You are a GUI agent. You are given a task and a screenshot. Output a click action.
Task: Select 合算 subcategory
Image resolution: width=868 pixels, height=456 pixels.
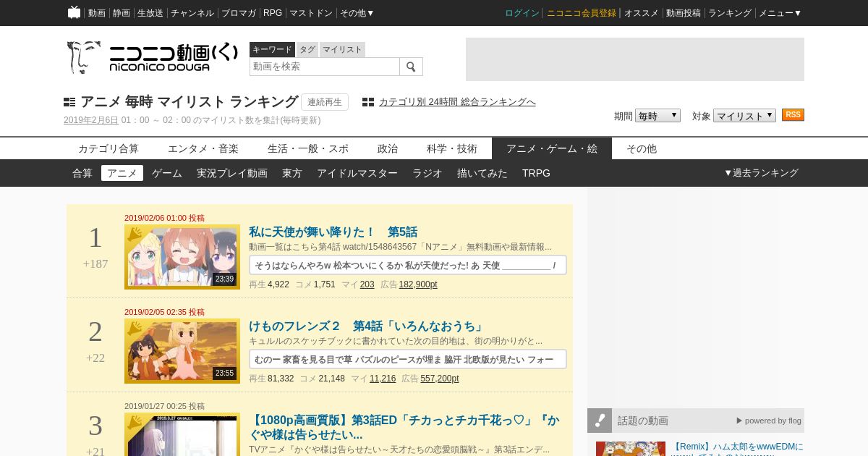coord(82,173)
